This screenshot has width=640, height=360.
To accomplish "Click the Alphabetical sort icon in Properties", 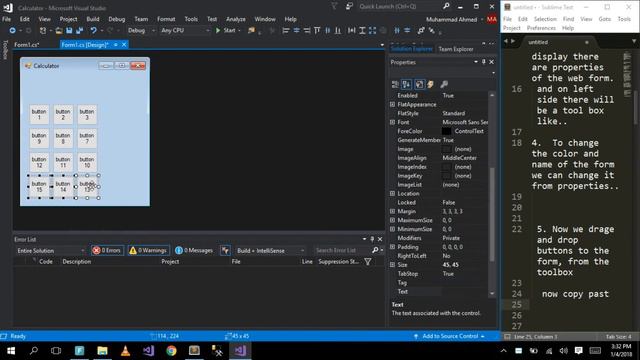I will pyautogui.click(x=407, y=84).
